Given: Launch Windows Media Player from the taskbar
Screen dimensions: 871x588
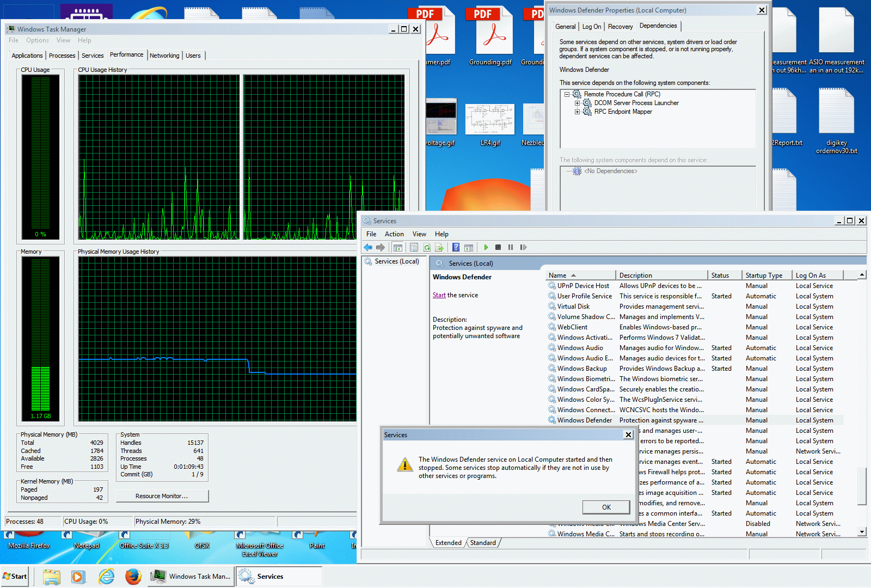Looking at the screenshot, I should pos(78,577).
